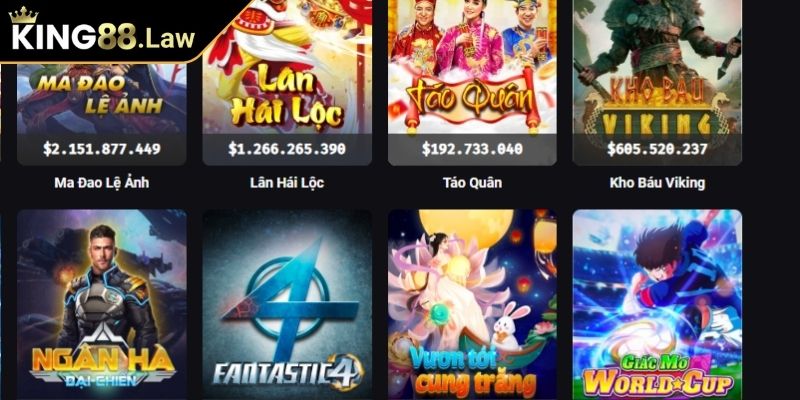This screenshot has width=800, height=400.
Task: Click the crown icon above KING88
Action: pyautogui.click(x=23, y=15)
